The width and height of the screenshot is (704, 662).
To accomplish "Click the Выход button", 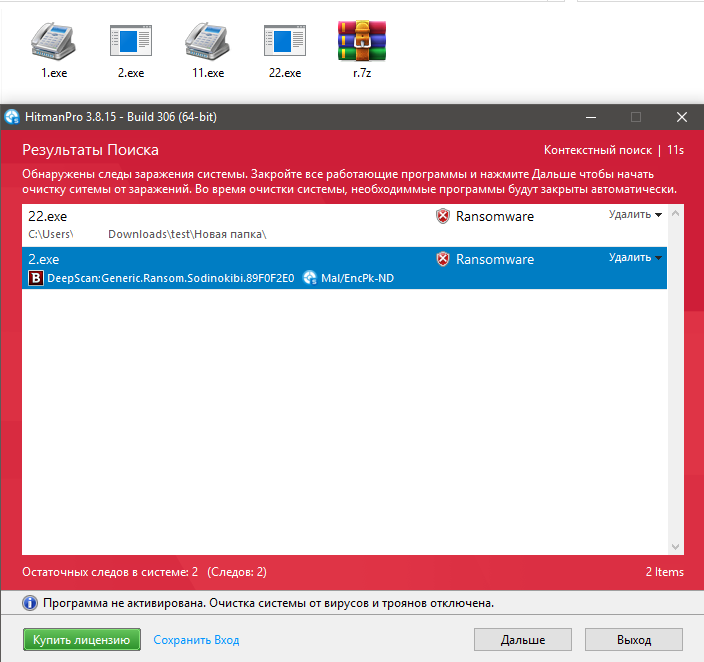I will tap(634, 640).
